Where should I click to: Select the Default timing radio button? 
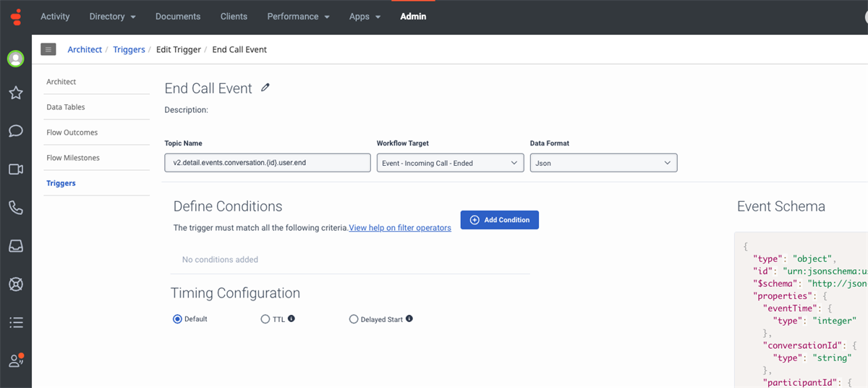tap(177, 319)
